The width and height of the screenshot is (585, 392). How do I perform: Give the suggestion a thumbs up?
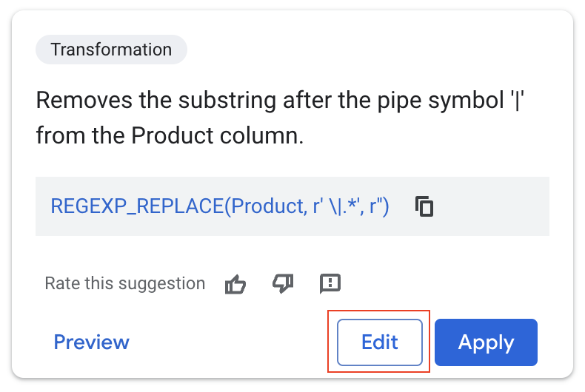[x=235, y=283]
